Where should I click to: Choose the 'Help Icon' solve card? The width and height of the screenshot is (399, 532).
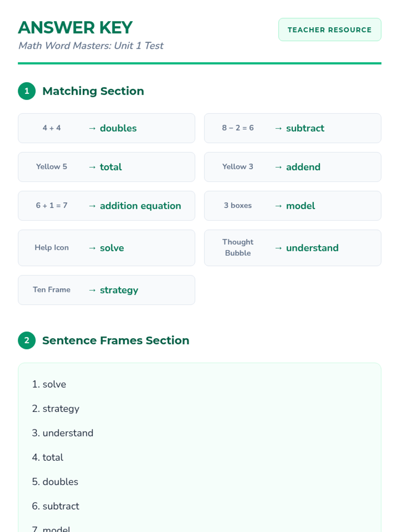coord(106,248)
